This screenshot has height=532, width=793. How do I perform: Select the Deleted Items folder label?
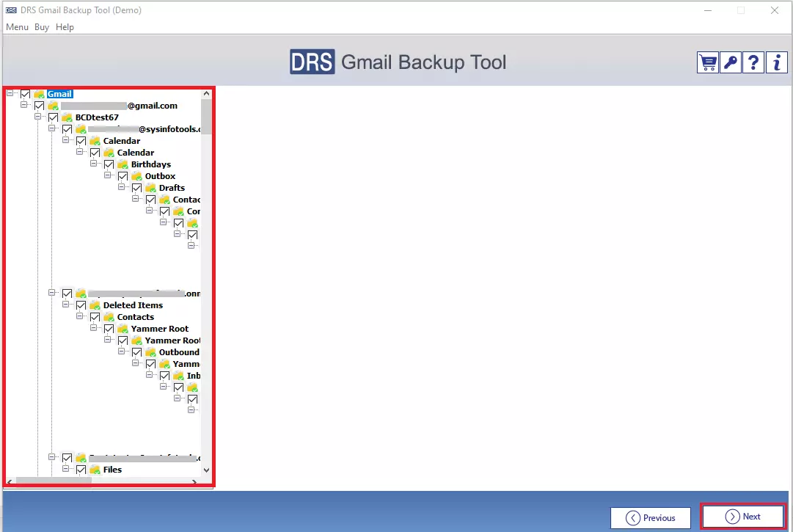[133, 305]
